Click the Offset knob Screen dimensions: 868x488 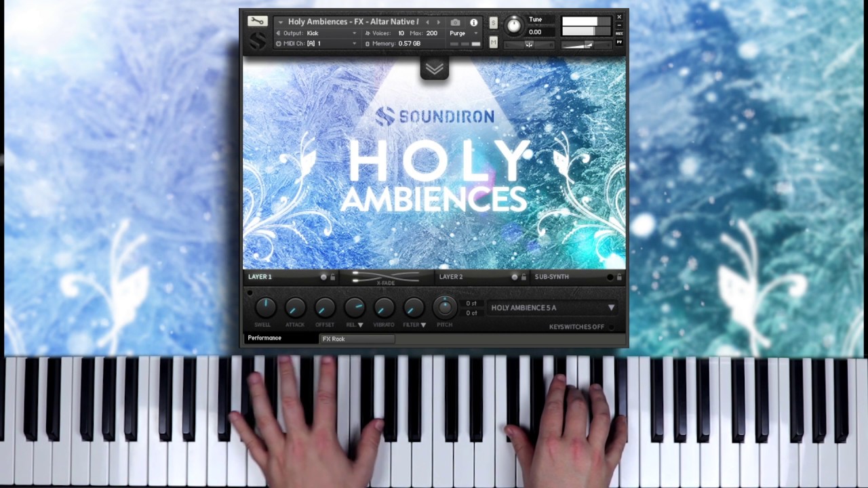click(325, 307)
